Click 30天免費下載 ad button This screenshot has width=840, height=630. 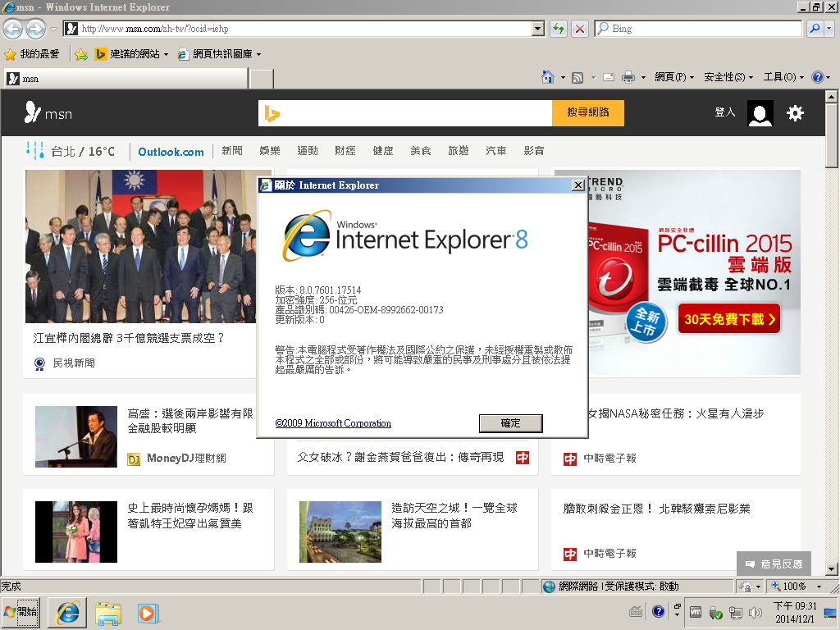pyautogui.click(x=728, y=319)
